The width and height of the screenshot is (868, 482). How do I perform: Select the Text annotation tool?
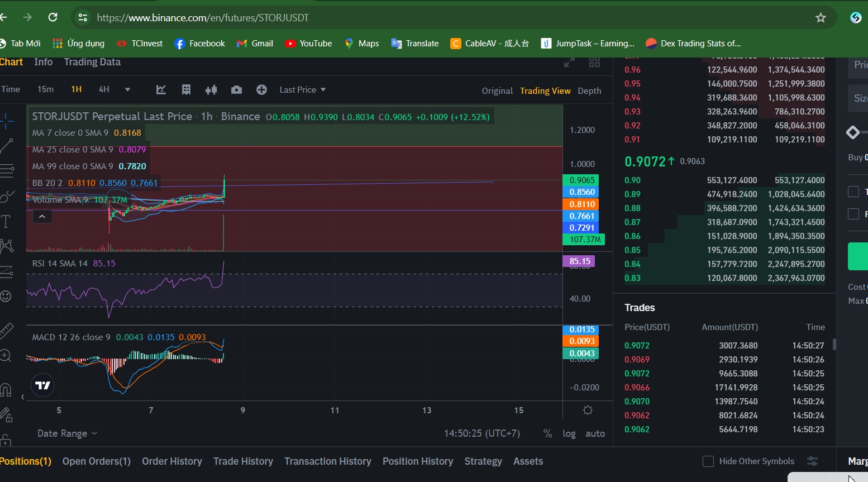6,221
